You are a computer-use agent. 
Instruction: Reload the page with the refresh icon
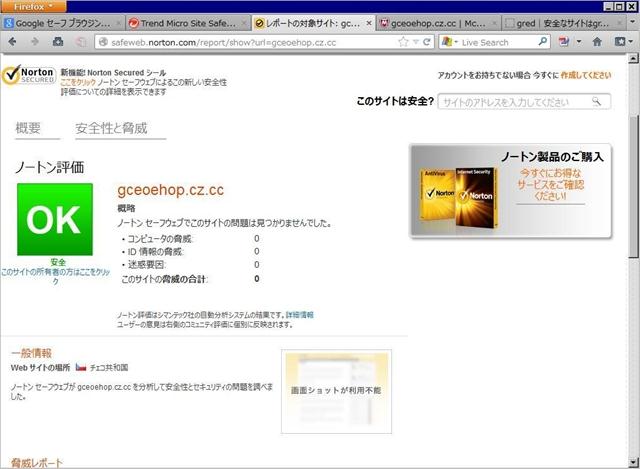[x=427, y=42]
